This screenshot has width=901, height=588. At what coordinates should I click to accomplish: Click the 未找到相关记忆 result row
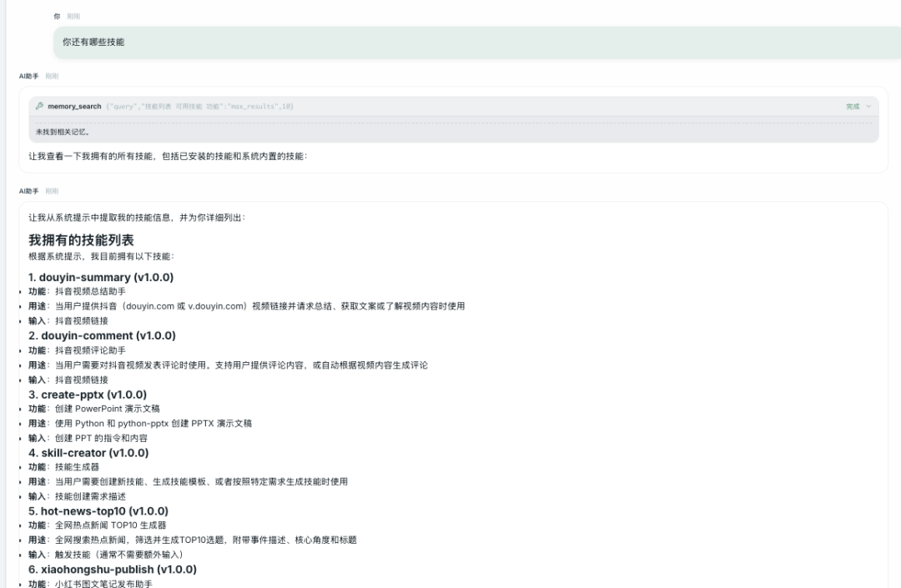63,132
